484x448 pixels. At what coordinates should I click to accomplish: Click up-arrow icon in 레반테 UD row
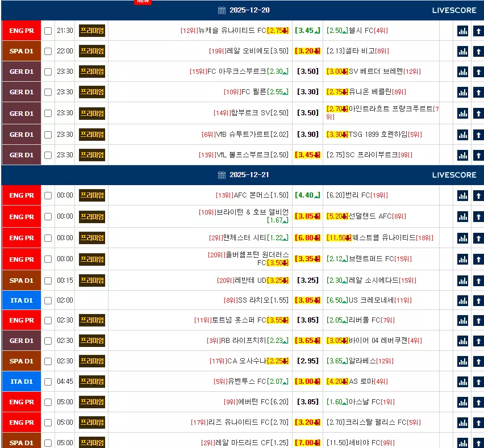pyautogui.click(x=478, y=280)
